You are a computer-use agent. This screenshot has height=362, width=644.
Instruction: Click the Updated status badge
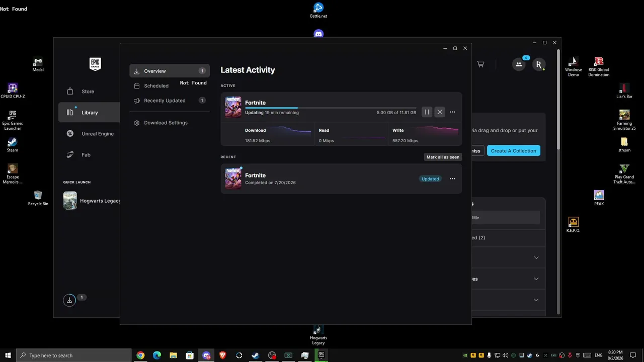(430, 179)
